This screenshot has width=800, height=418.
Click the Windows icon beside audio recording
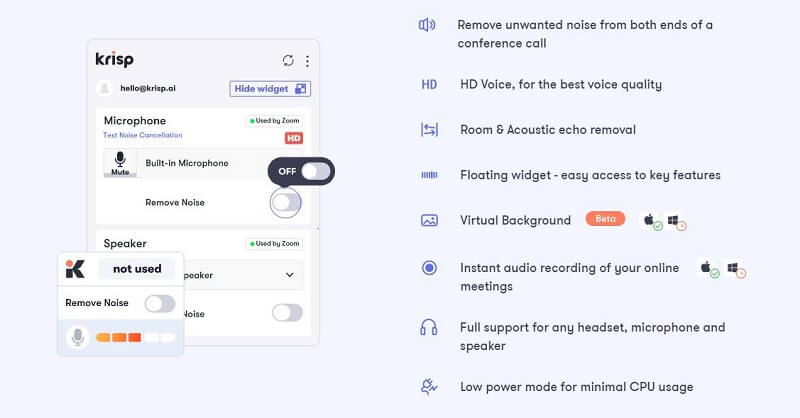click(733, 267)
